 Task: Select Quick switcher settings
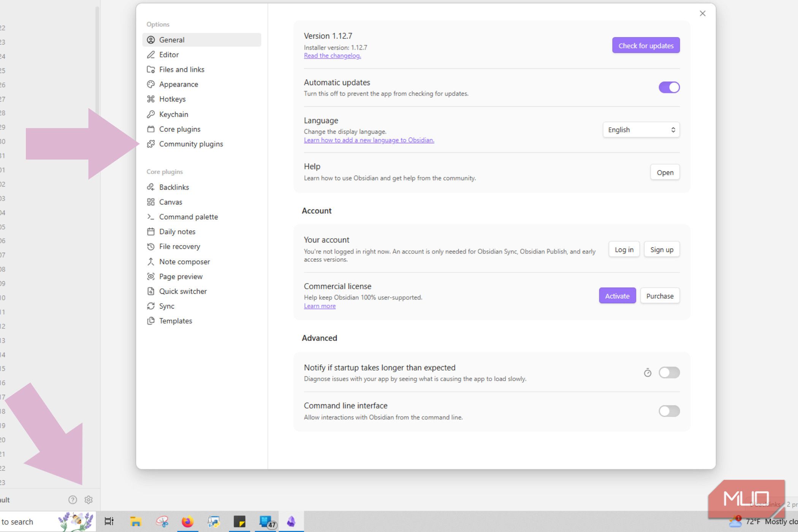click(x=202, y=291)
